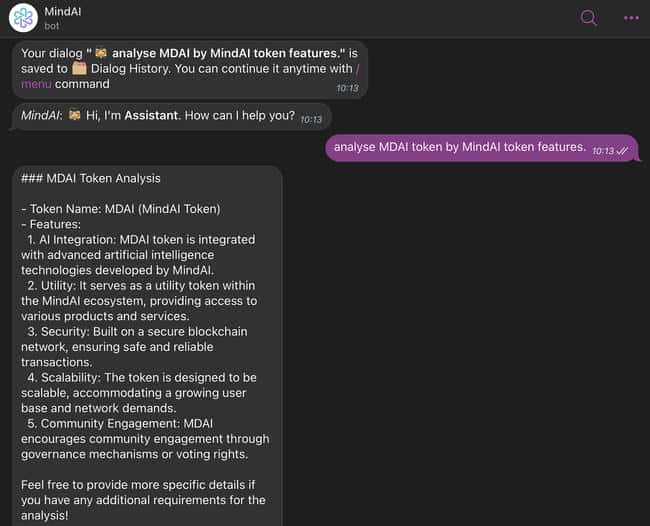The height and width of the screenshot is (526, 650).
Task: Click the 'Token Name: MDAI (MindAI Token)' line
Action: coord(121,209)
